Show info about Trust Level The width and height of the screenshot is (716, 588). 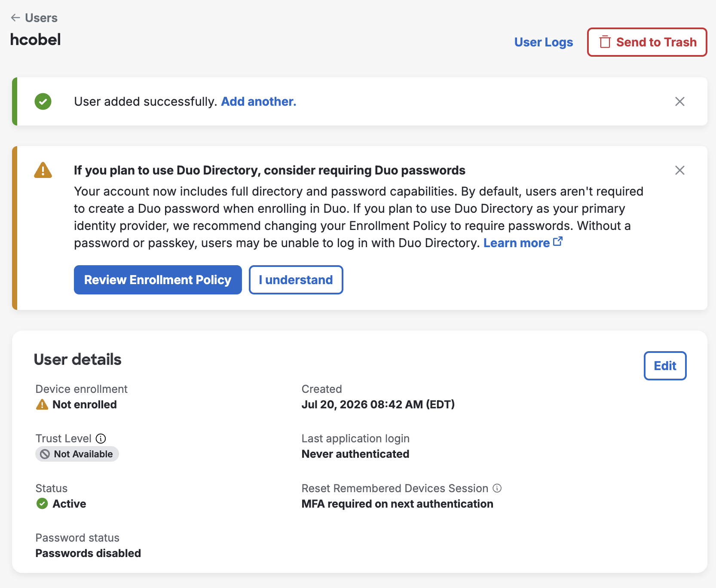[x=101, y=438]
